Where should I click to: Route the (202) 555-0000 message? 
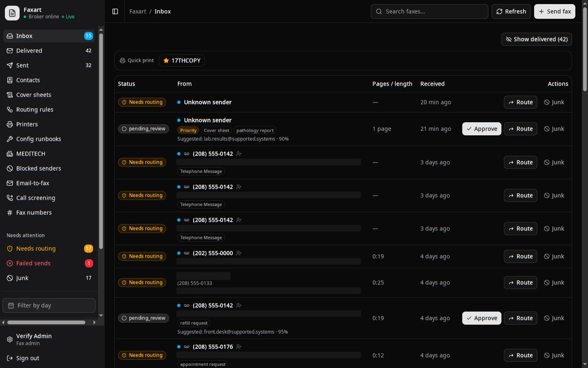click(x=521, y=256)
